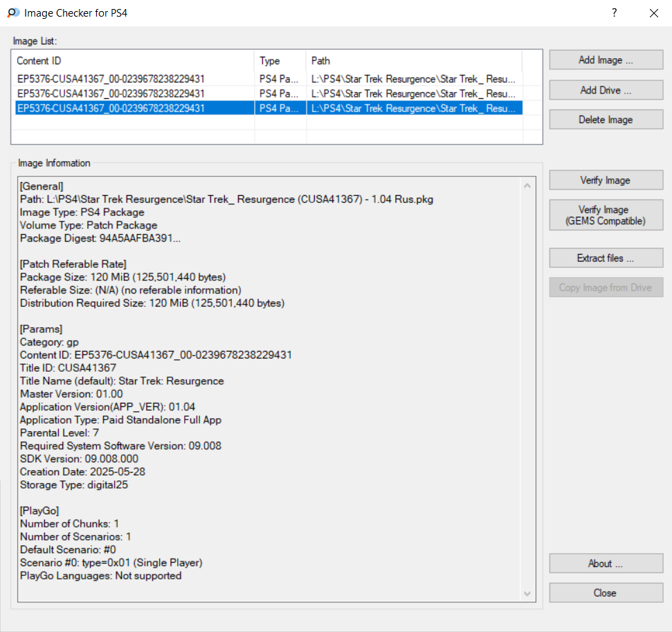Screen dimensions: 672x632
Task: Sort list by Content ID column header
Action: pyautogui.click(x=134, y=61)
